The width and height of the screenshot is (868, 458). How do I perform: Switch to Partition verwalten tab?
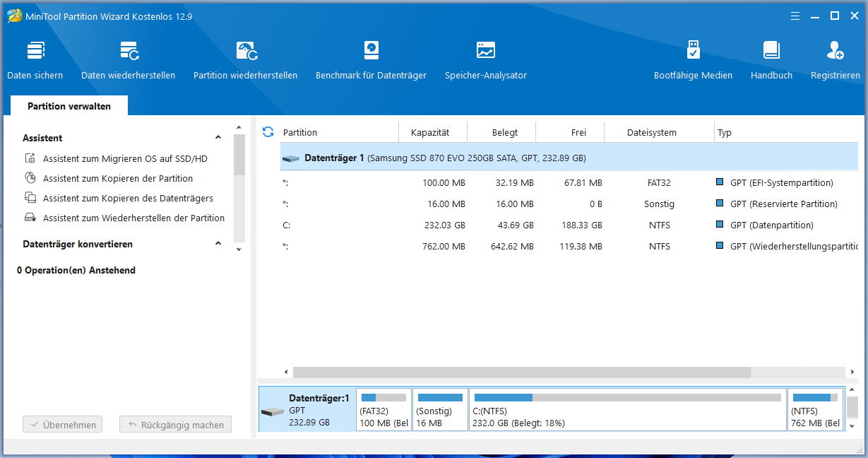point(69,106)
